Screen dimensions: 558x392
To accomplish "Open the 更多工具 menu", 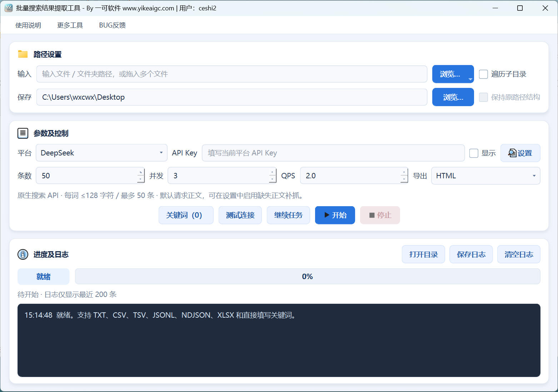I will pos(70,25).
